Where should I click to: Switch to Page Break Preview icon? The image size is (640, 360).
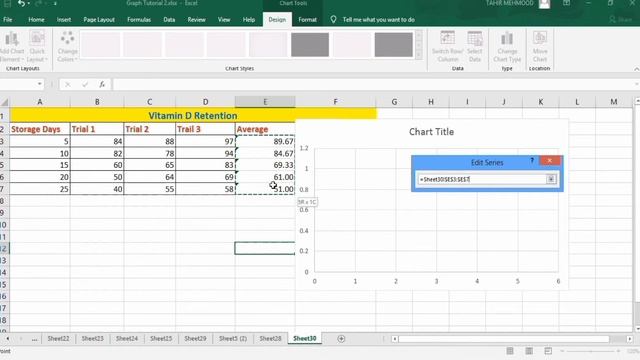pos(548,351)
